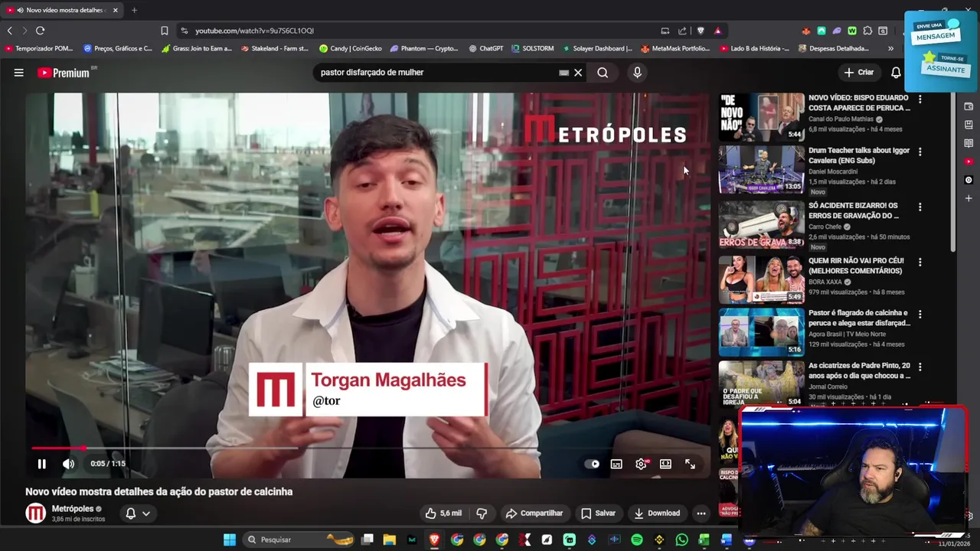Click the Criar button
Viewport: 980px width, 551px height.
858,73
